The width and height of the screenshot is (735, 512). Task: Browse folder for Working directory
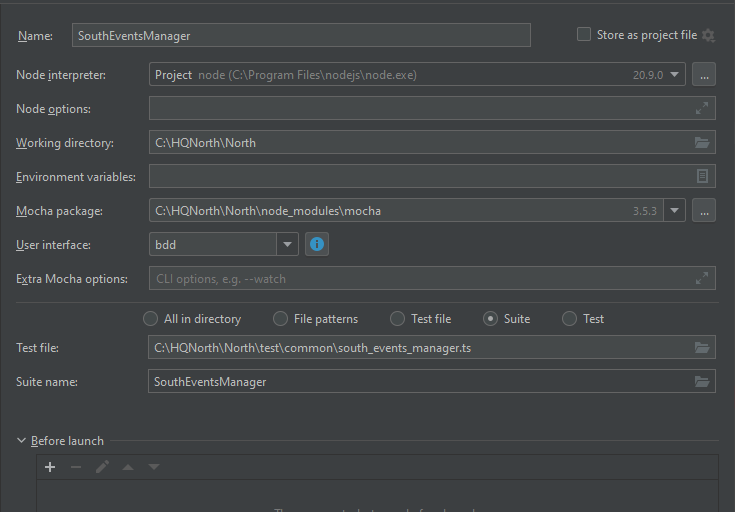[x=702, y=143]
